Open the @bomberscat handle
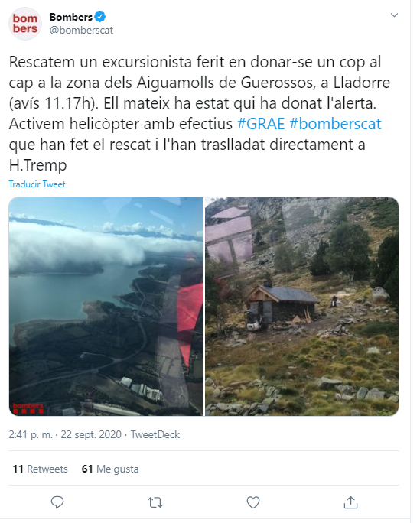This screenshot has width=420, height=523. click(x=81, y=30)
